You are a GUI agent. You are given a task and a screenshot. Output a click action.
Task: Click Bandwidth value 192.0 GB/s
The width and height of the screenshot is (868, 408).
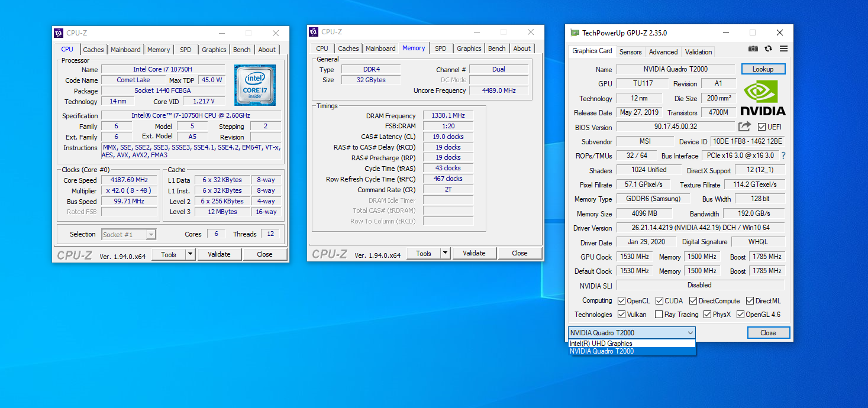pyautogui.click(x=754, y=213)
